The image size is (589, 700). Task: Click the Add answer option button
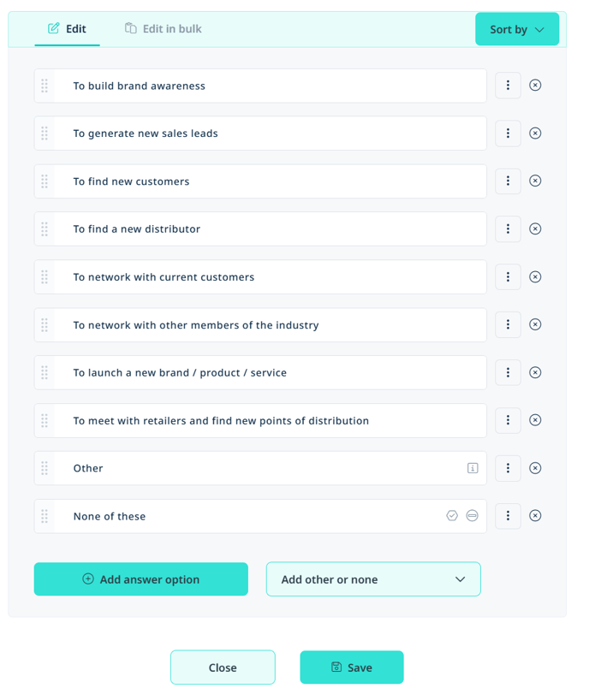pyautogui.click(x=141, y=579)
